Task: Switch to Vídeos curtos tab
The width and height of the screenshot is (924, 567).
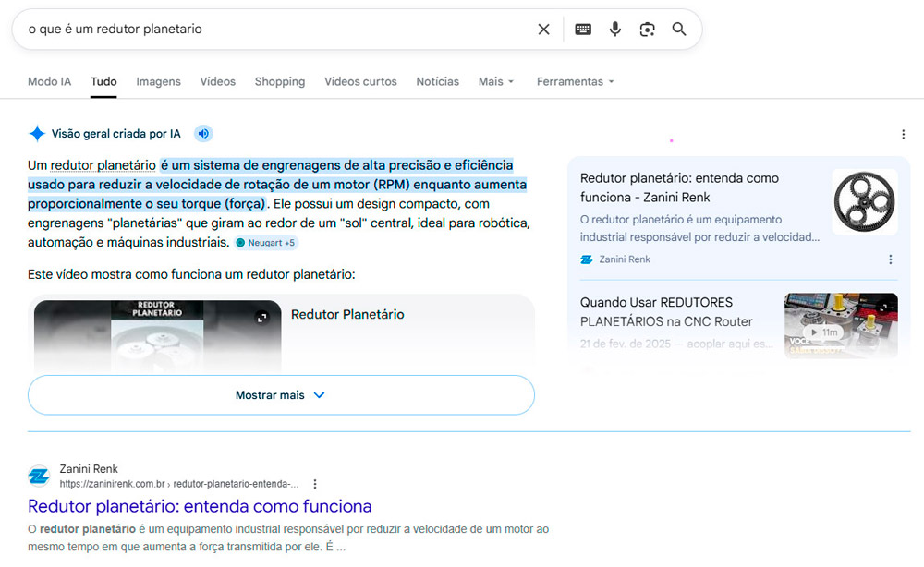Action: (x=360, y=81)
